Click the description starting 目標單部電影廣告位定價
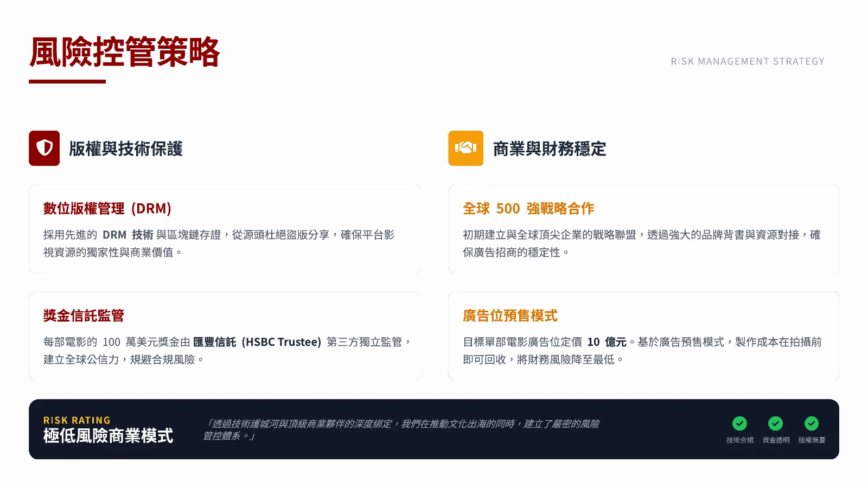This screenshot has height=488, width=868. pyautogui.click(x=642, y=351)
